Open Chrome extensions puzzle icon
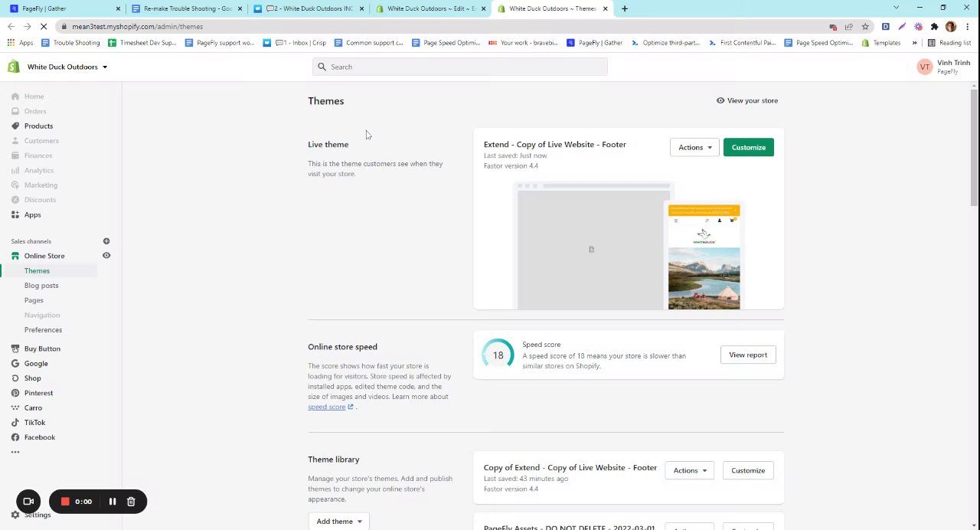980x530 pixels. click(934, 26)
